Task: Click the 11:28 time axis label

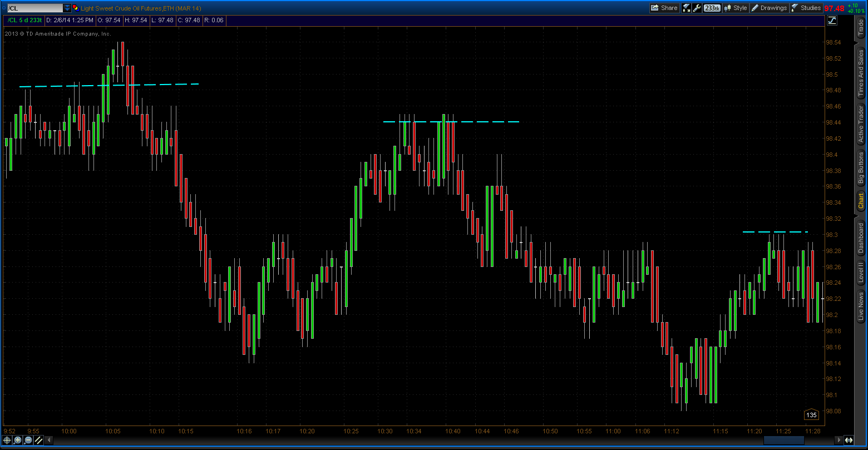Action: [x=813, y=431]
